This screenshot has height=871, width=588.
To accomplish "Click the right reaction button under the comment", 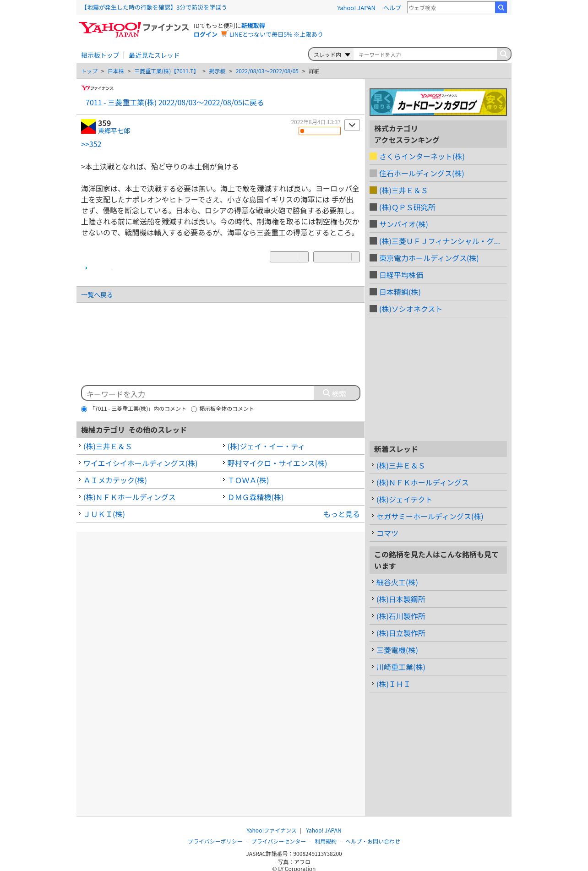I will click(x=337, y=257).
